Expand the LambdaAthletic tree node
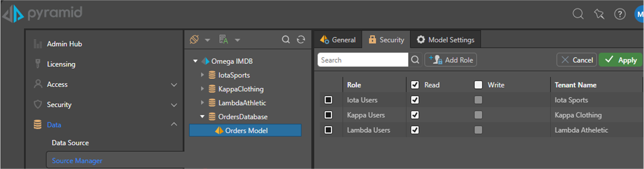644x169 pixels. click(x=202, y=102)
